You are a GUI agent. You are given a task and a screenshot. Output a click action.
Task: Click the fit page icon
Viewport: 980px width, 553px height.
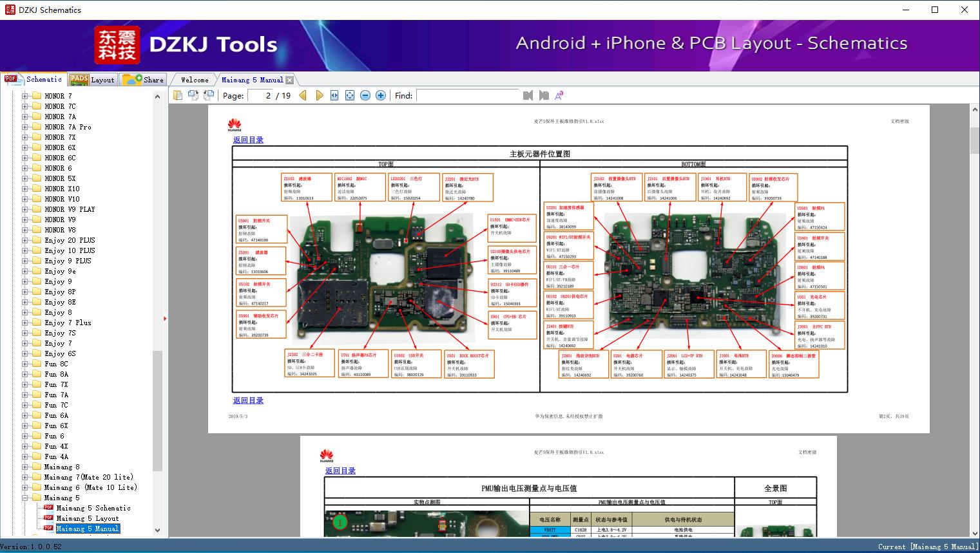point(350,95)
